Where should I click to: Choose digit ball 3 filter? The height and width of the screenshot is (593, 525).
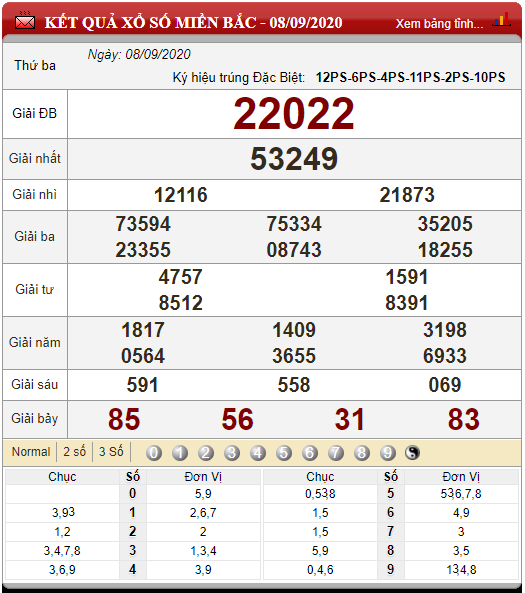click(x=232, y=453)
